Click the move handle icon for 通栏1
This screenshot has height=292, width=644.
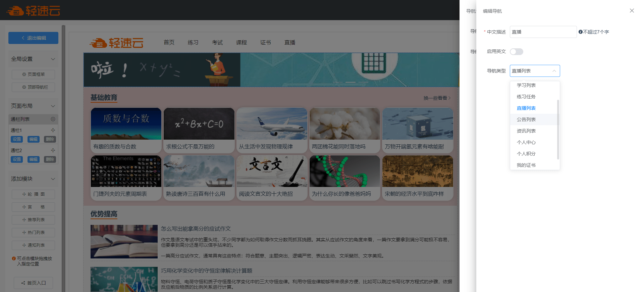tap(53, 130)
